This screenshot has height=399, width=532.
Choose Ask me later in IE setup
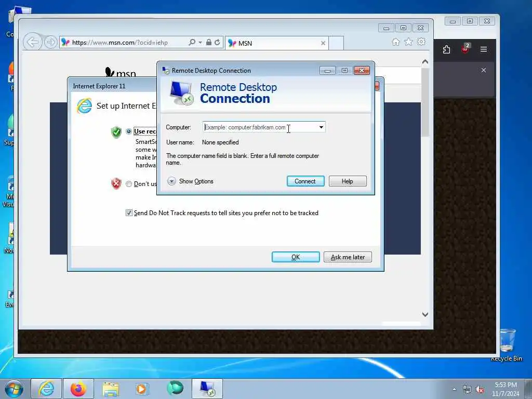point(348,257)
